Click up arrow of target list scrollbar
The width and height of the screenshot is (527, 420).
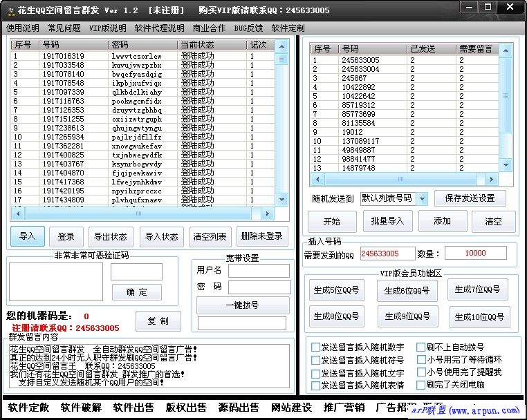coord(506,50)
